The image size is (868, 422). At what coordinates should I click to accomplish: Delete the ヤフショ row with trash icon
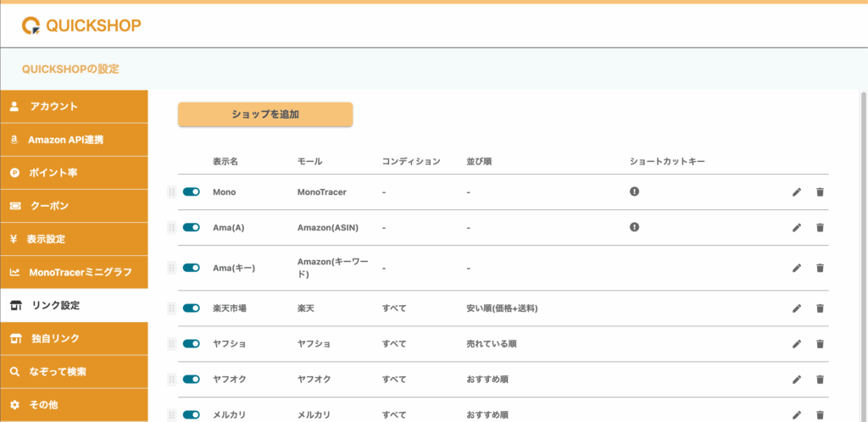[820, 343]
